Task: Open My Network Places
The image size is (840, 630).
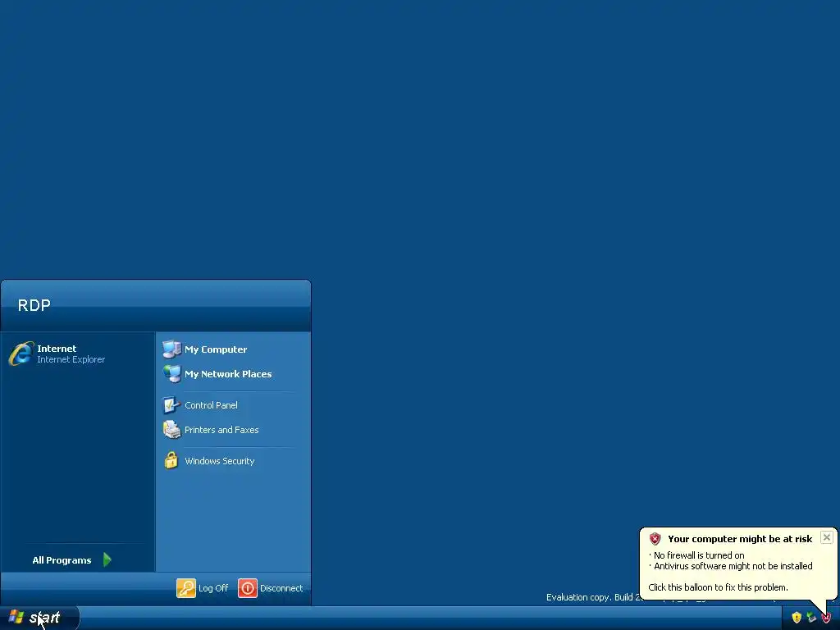Action: click(x=217, y=374)
